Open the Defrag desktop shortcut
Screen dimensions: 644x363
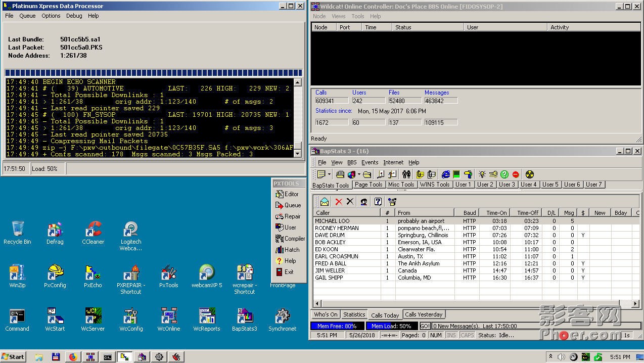coord(55,233)
